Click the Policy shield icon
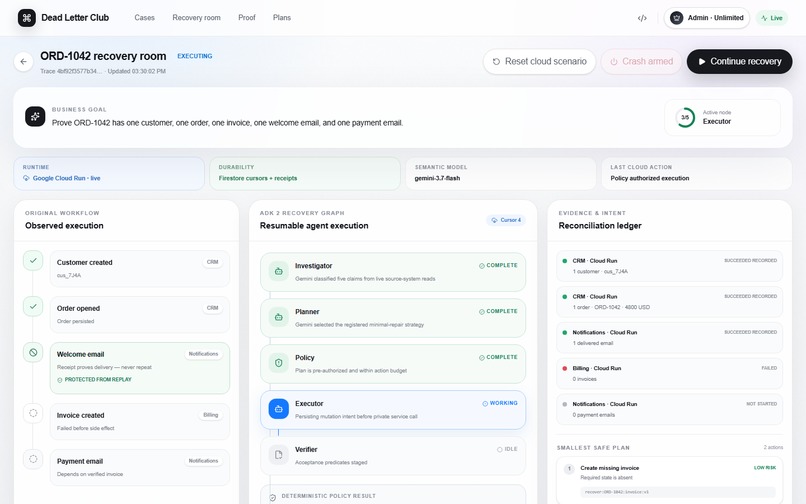Screen dimensions: 806x504 [279, 363]
